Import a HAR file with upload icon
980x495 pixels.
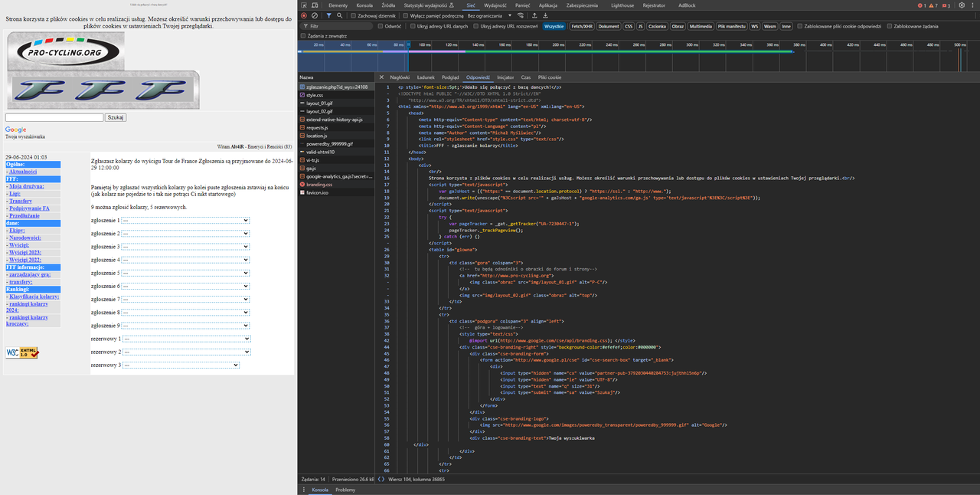(x=534, y=15)
